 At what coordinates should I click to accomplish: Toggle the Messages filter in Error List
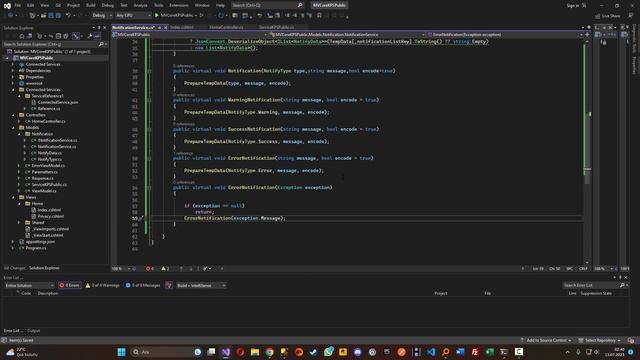pos(143,285)
